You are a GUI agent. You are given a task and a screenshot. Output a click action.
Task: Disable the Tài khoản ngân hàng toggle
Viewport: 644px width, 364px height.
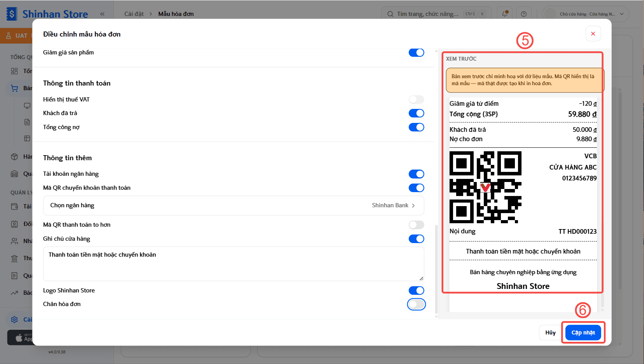[416, 174]
